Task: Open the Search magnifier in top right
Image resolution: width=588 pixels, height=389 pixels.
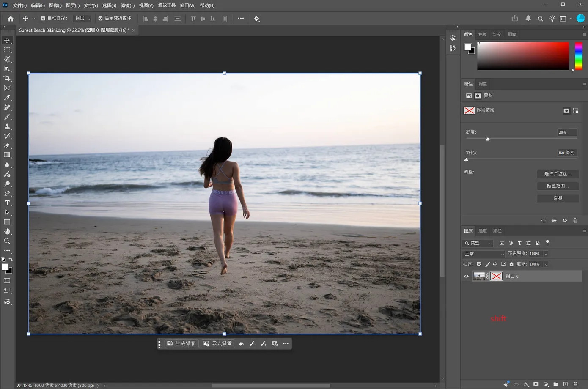Action: tap(540, 19)
